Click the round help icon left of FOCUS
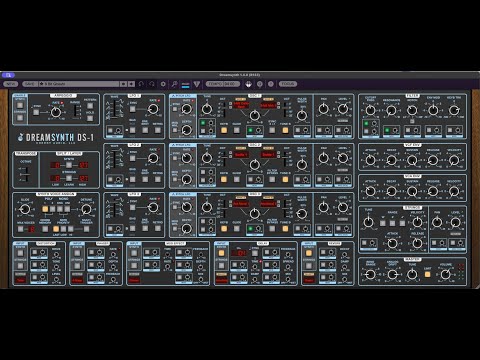Viewport: 480px width, 360px height. pyautogui.click(x=271, y=84)
